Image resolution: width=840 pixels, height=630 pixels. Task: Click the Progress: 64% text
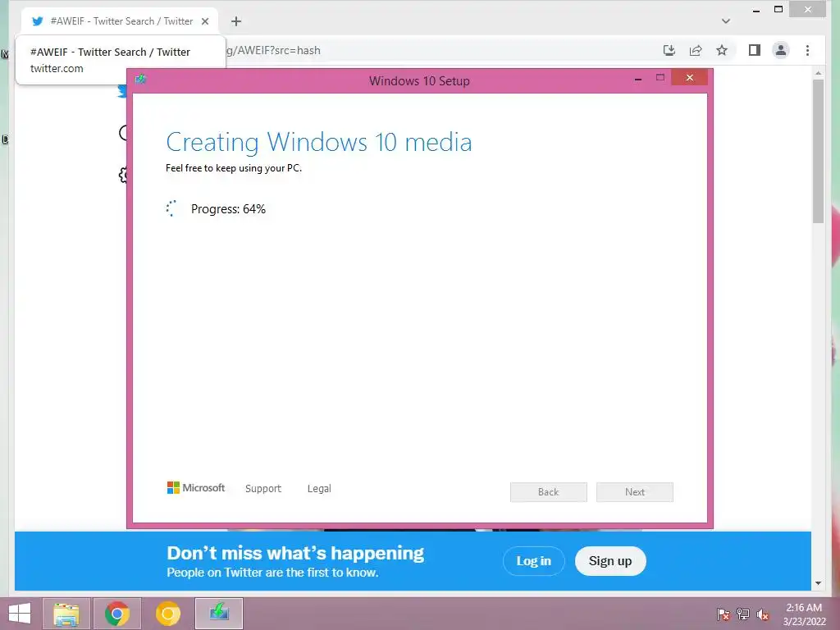(228, 209)
